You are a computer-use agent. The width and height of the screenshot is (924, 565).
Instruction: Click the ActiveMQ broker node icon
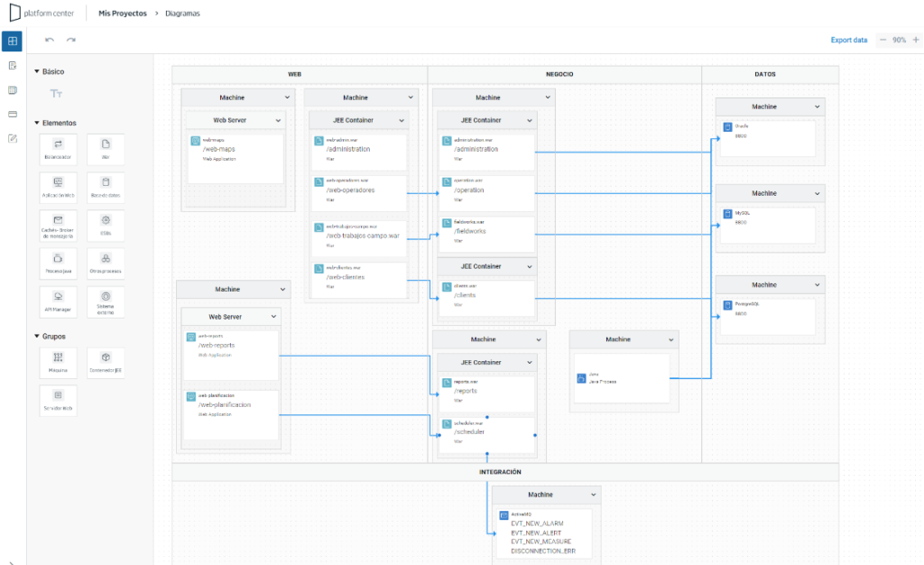click(504, 515)
